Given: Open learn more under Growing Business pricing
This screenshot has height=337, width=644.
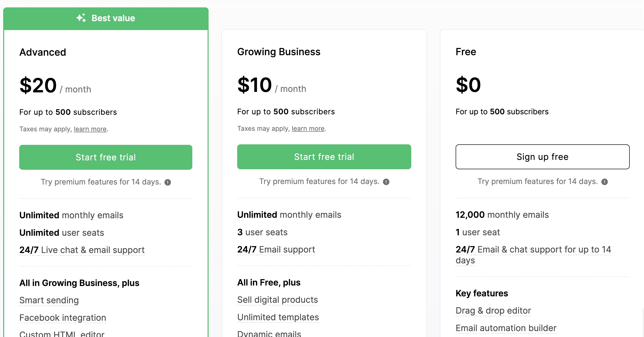Looking at the screenshot, I should (x=308, y=128).
